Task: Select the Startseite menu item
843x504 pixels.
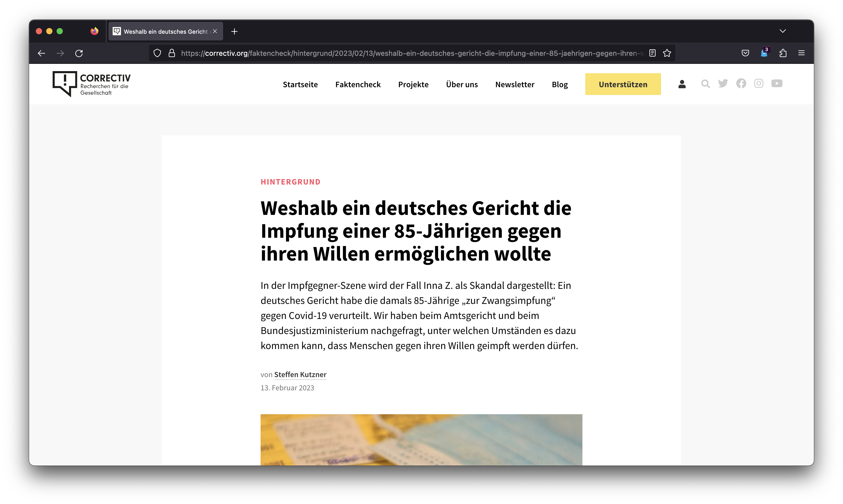Action: 300,84
